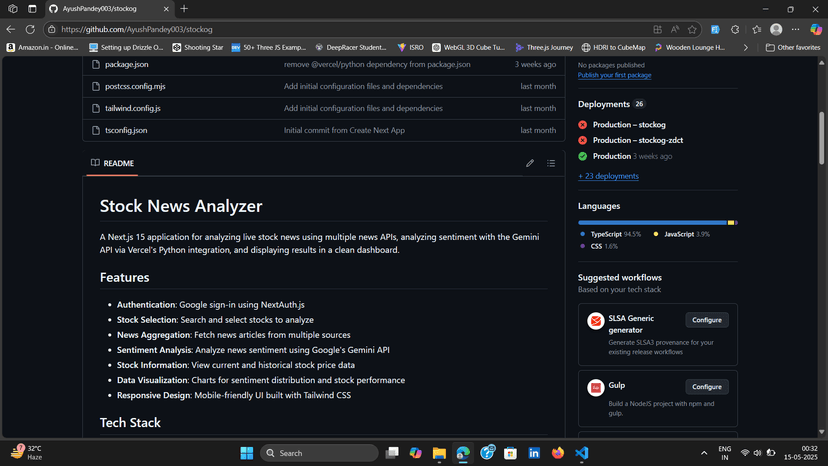Screen dimensions: 828x466
Task: Open the package.json file
Action: [126, 64]
